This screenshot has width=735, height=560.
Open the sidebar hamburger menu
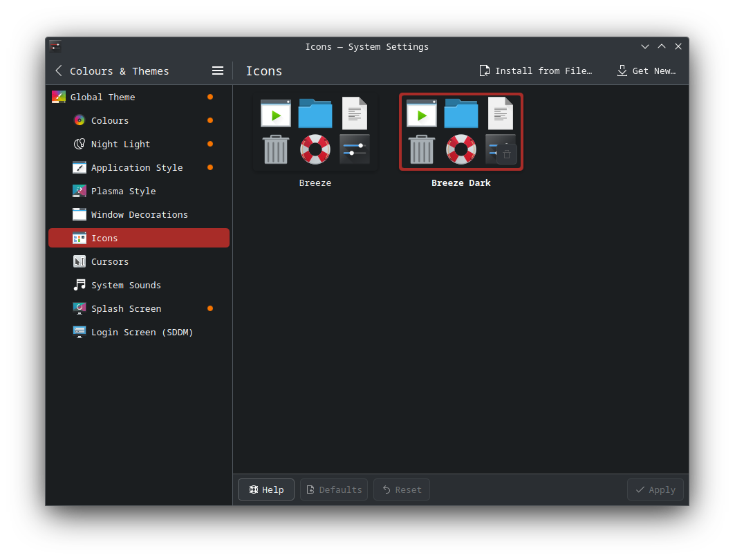(218, 71)
